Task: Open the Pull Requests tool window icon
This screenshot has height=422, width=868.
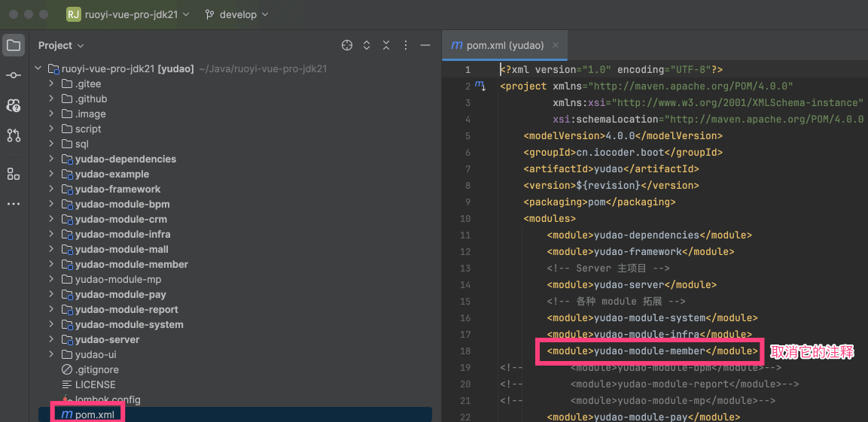Action: click(14, 135)
